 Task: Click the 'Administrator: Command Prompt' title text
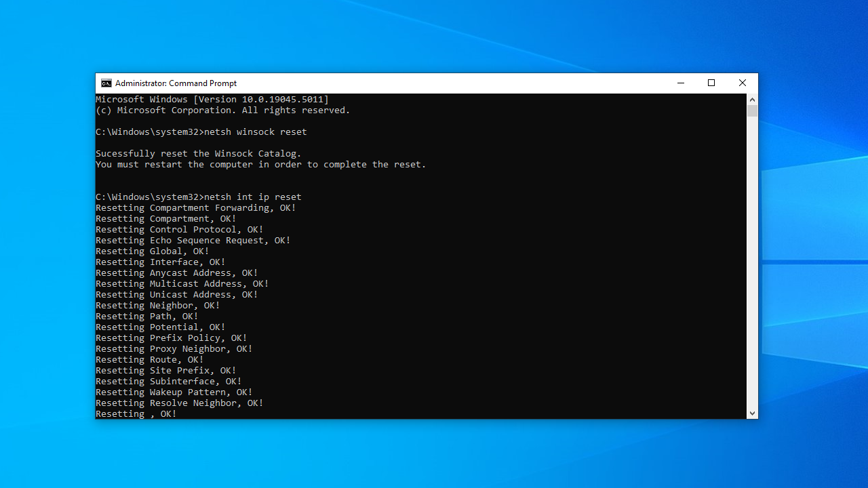pos(176,83)
